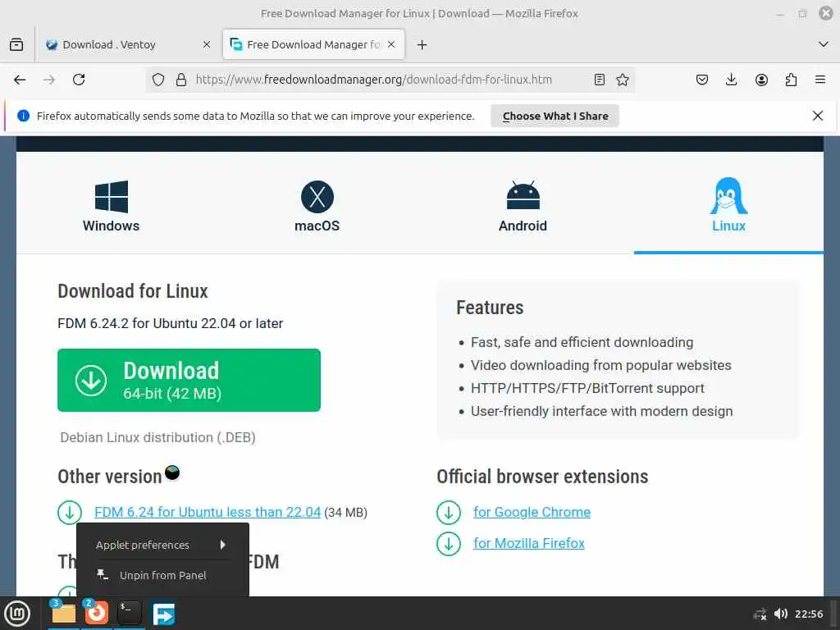840x630 pixels.
Task: Open tracking protection shield icon
Action: 158,80
